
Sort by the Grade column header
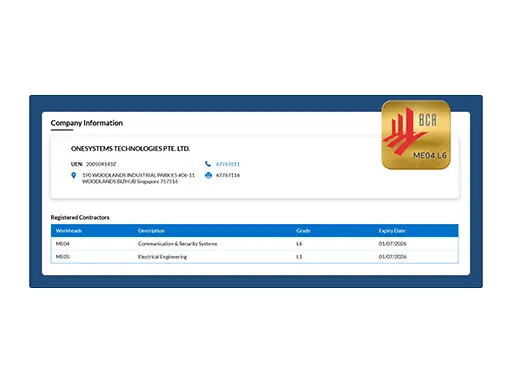[303, 231]
